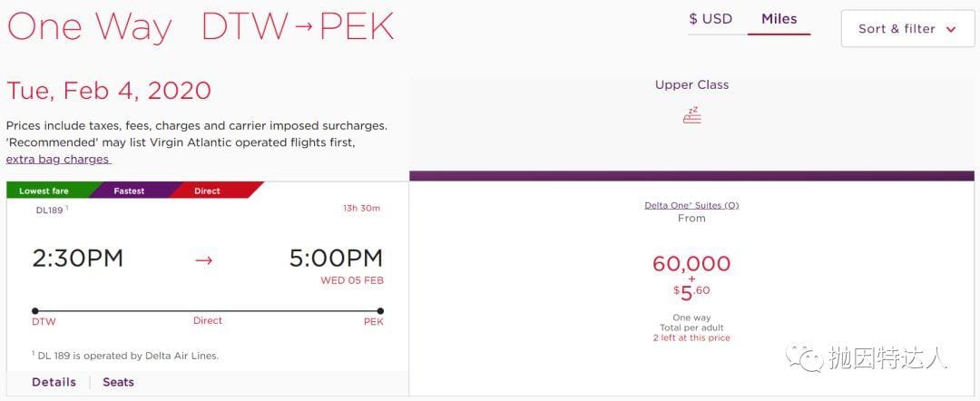Image resolution: width=980 pixels, height=401 pixels.
Task: Open the Sort & filter dropdown
Action: (907, 29)
